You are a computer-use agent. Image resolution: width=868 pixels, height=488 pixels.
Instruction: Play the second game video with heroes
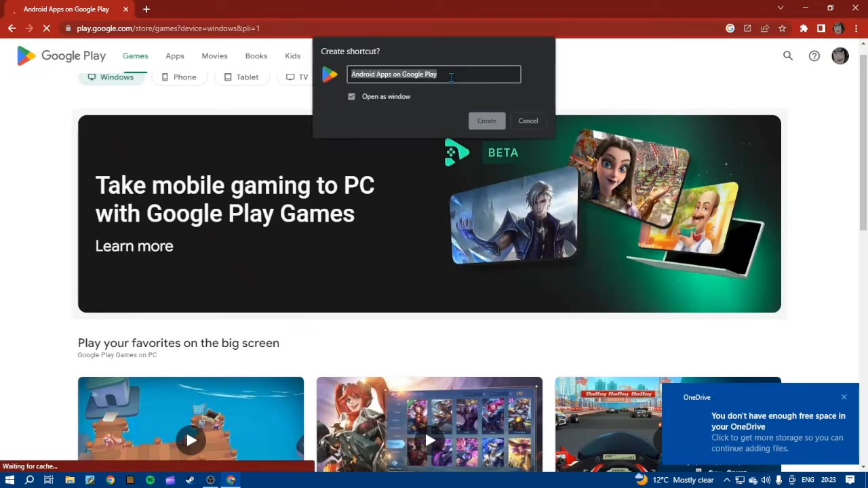pos(430,441)
